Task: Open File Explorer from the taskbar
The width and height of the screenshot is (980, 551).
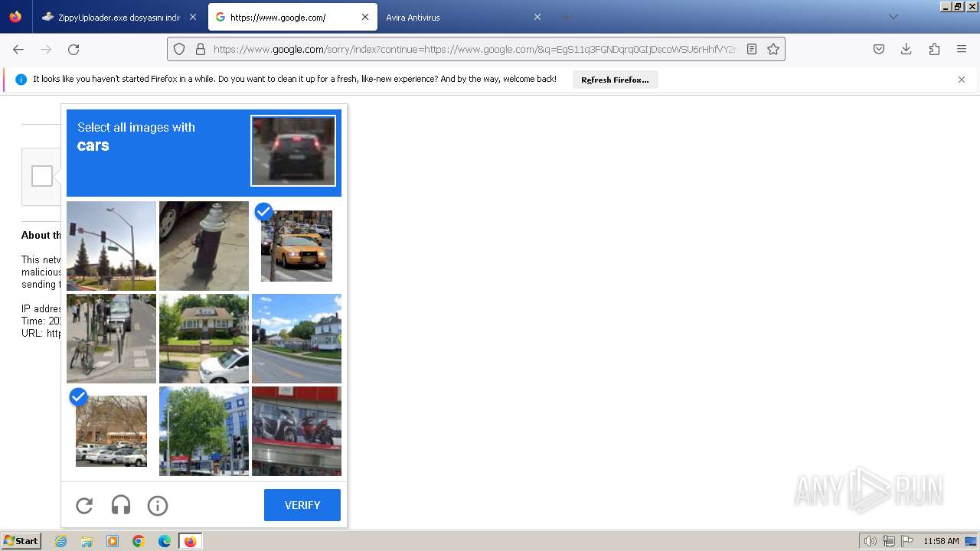Action: tap(87, 541)
